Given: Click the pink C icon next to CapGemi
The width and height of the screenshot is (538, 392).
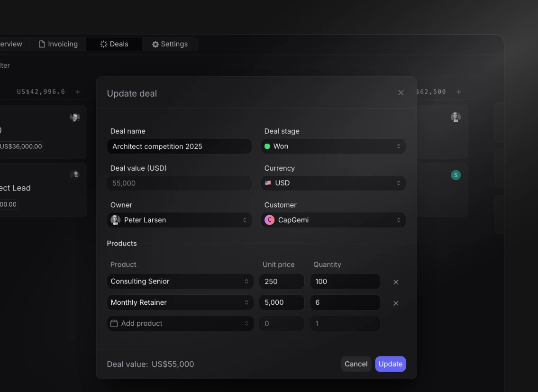Looking at the screenshot, I should click(269, 220).
